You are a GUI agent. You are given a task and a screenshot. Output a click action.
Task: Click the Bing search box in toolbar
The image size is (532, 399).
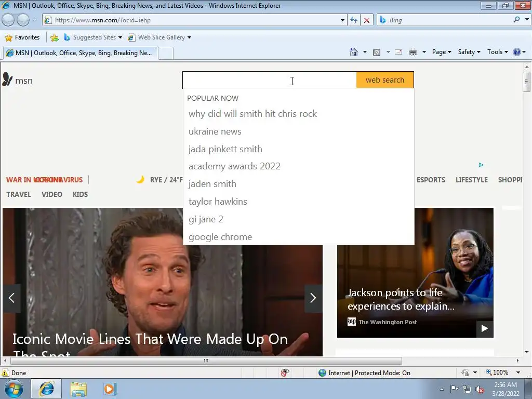point(448,20)
